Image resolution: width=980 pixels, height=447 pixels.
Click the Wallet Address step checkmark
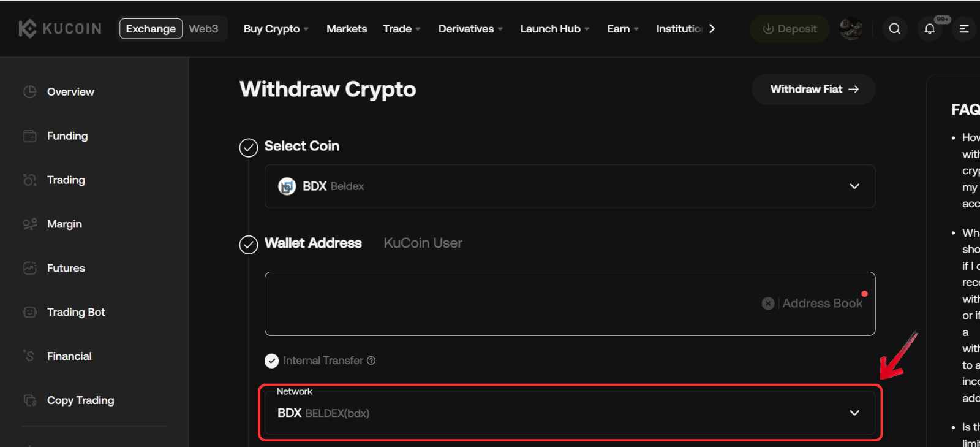click(248, 244)
